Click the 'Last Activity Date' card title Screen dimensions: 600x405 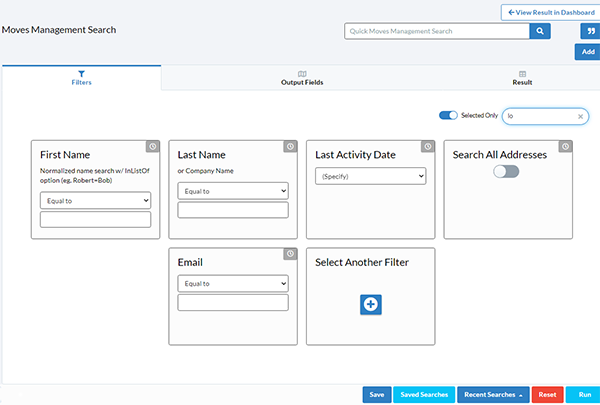[355, 155]
